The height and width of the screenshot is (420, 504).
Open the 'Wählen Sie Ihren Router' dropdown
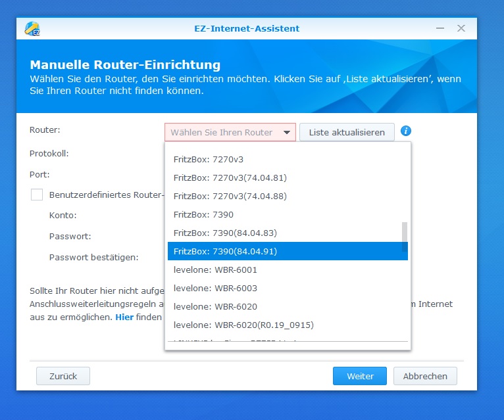tap(230, 132)
